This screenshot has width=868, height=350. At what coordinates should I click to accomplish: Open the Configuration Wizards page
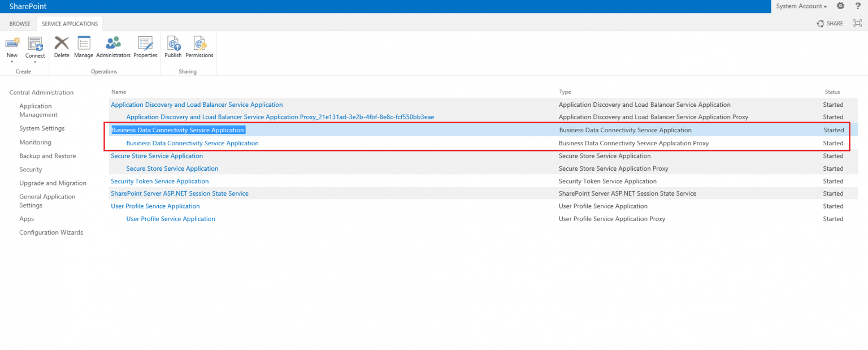click(51, 232)
